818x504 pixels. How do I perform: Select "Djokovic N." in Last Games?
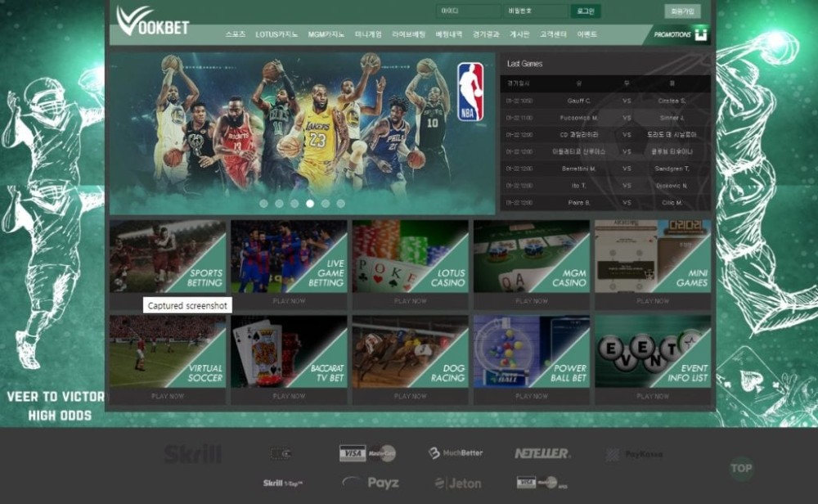tap(672, 186)
